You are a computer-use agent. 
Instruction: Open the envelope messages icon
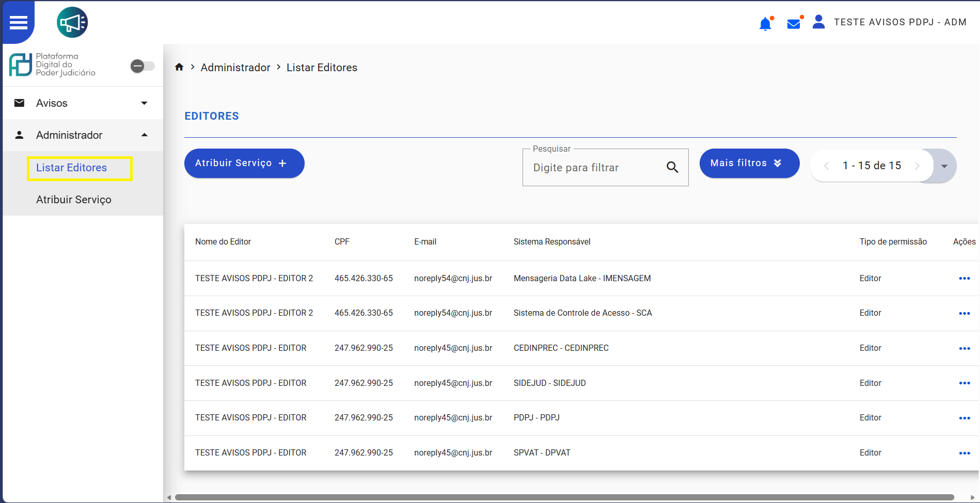pyautogui.click(x=794, y=24)
